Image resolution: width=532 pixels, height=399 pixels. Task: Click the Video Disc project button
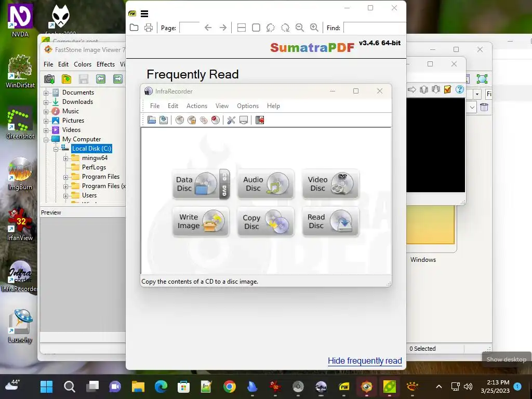coord(330,184)
